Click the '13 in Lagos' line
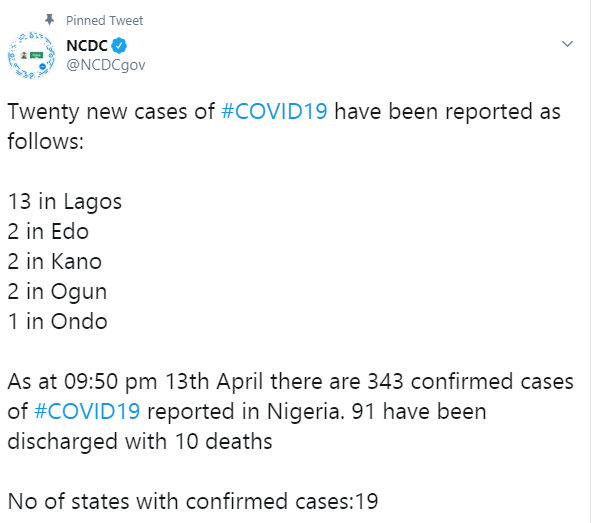 tap(65, 202)
